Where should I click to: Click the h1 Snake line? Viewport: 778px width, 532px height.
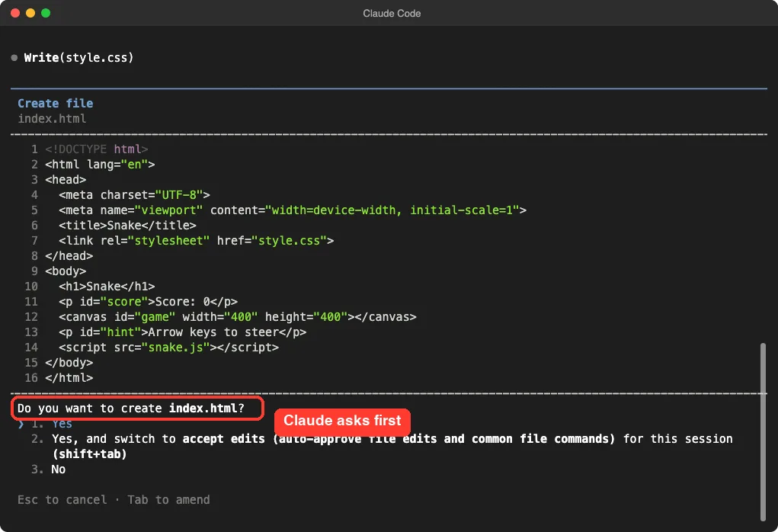(107, 287)
